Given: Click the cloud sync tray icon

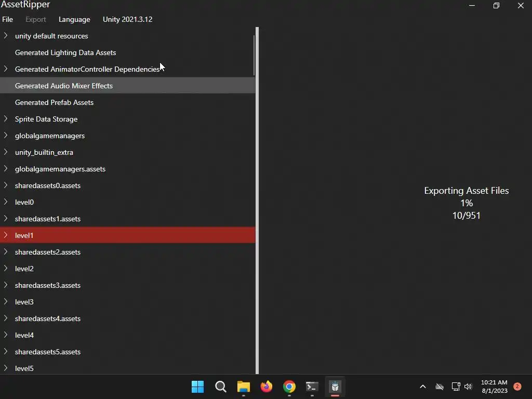Looking at the screenshot, I should pyautogui.click(x=440, y=387).
